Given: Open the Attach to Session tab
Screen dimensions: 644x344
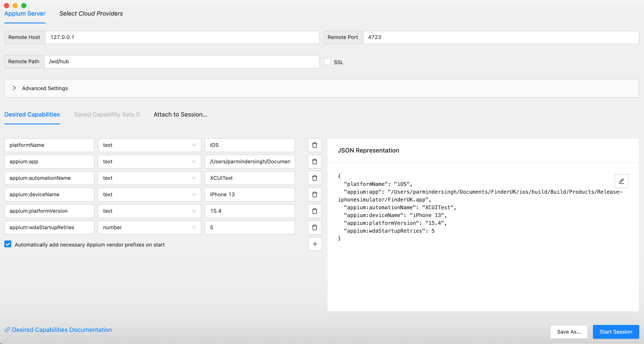Looking at the screenshot, I should click(x=180, y=114).
